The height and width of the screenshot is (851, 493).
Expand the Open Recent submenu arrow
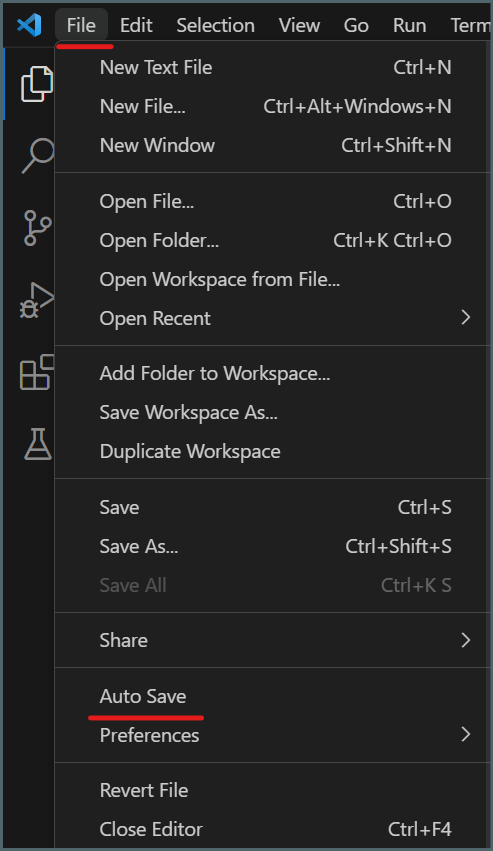pyautogui.click(x=465, y=317)
